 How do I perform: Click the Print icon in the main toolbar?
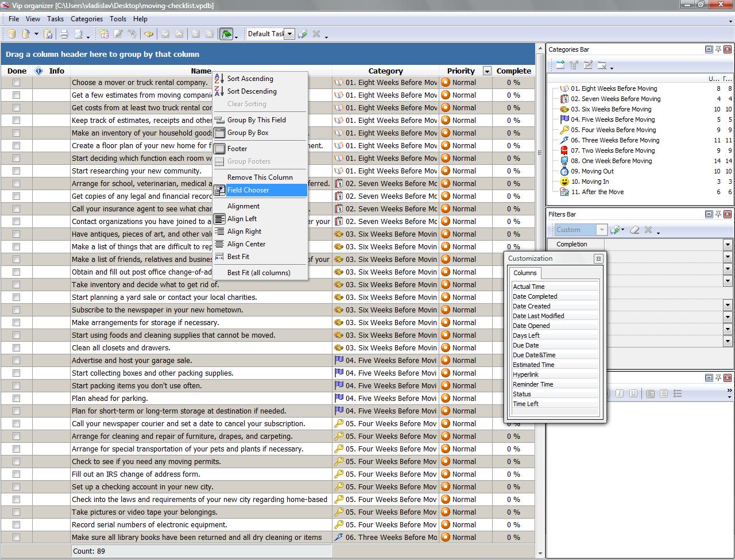click(64, 34)
